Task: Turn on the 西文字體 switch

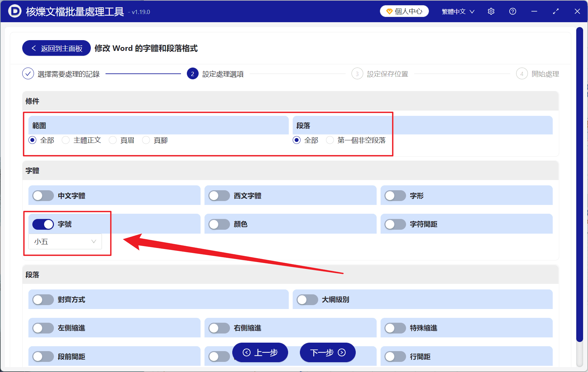Action: [219, 195]
